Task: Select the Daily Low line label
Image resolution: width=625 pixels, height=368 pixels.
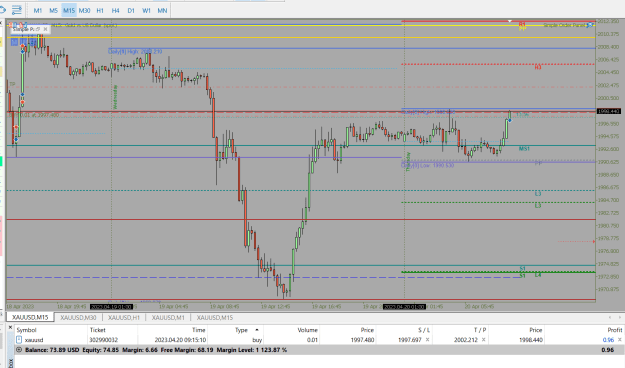Action: click(427, 165)
